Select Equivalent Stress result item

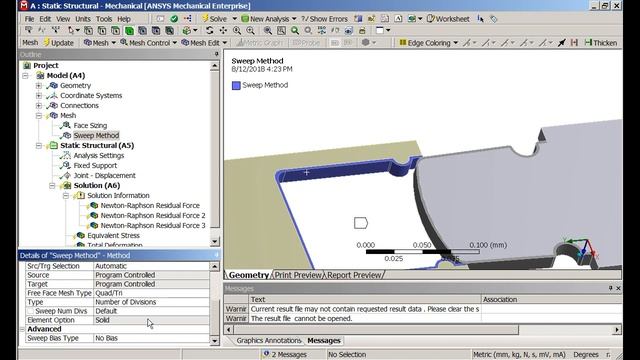pyautogui.click(x=113, y=236)
